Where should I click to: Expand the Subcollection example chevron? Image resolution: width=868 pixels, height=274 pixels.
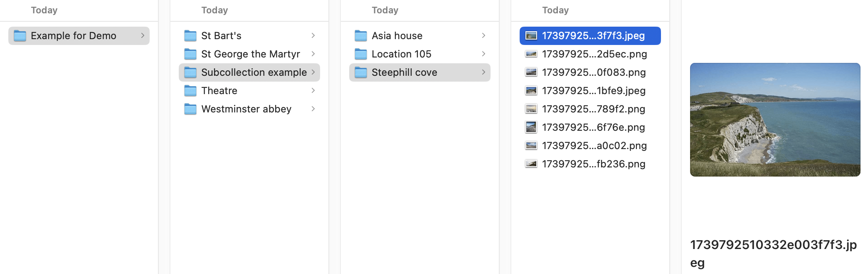point(313,72)
